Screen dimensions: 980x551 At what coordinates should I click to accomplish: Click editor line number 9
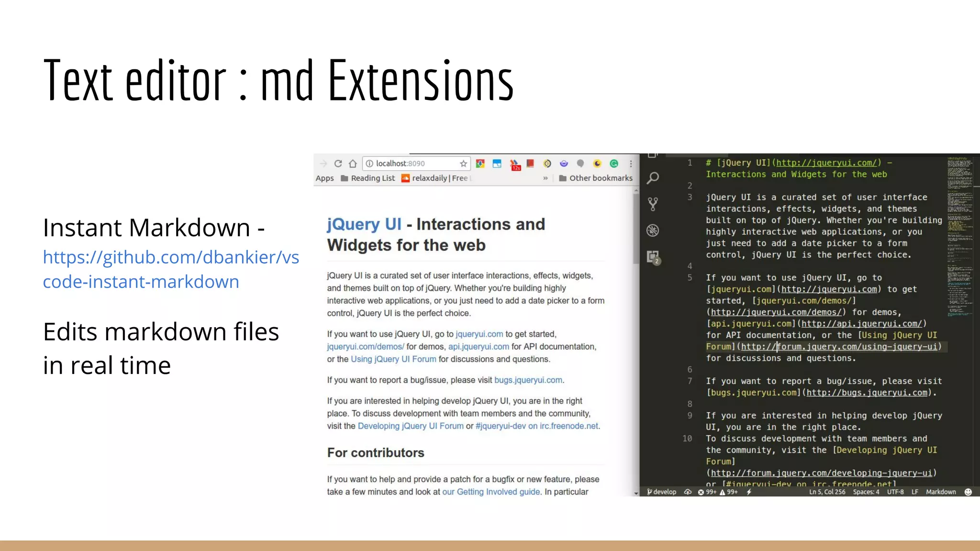(690, 415)
